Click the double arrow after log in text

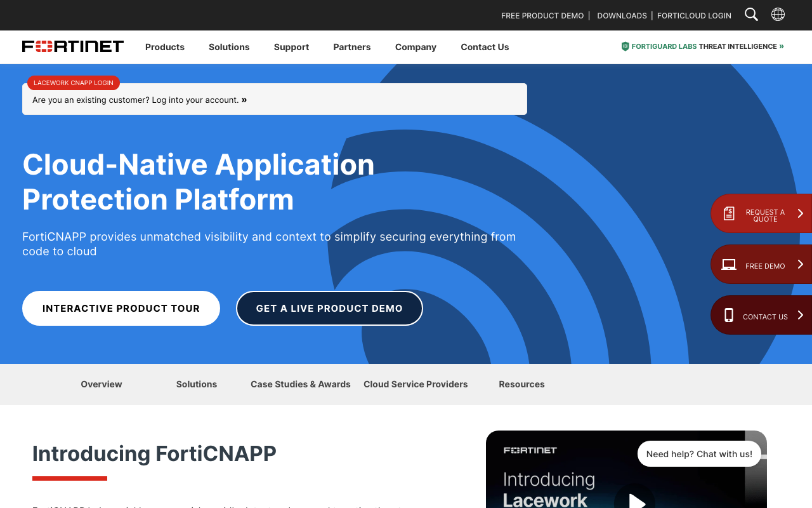(x=244, y=100)
